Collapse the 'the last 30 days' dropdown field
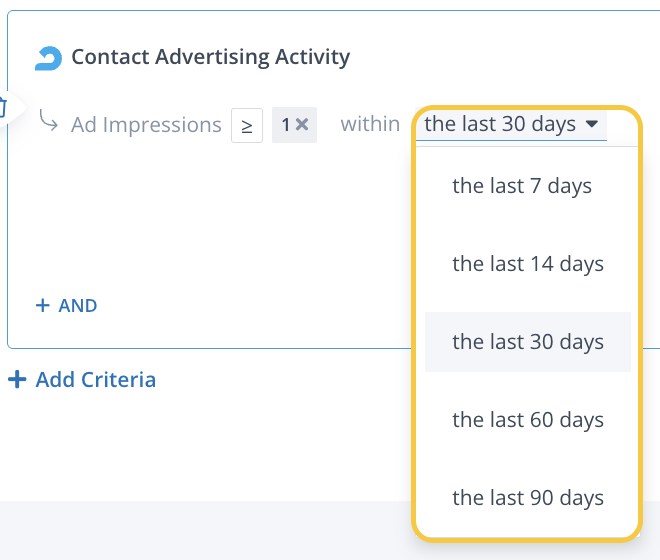The image size is (660, 560). pos(510,125)
